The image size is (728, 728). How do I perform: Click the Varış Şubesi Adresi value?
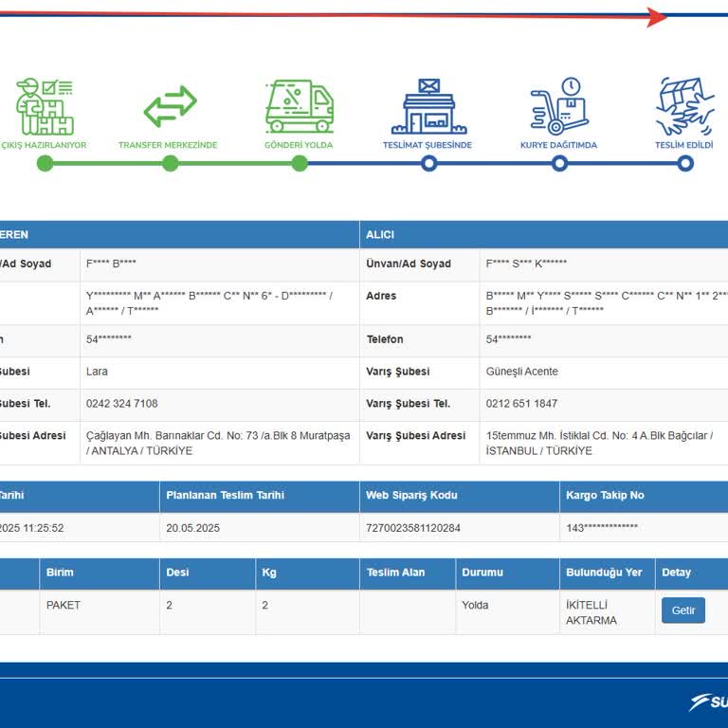coord(599,443)
